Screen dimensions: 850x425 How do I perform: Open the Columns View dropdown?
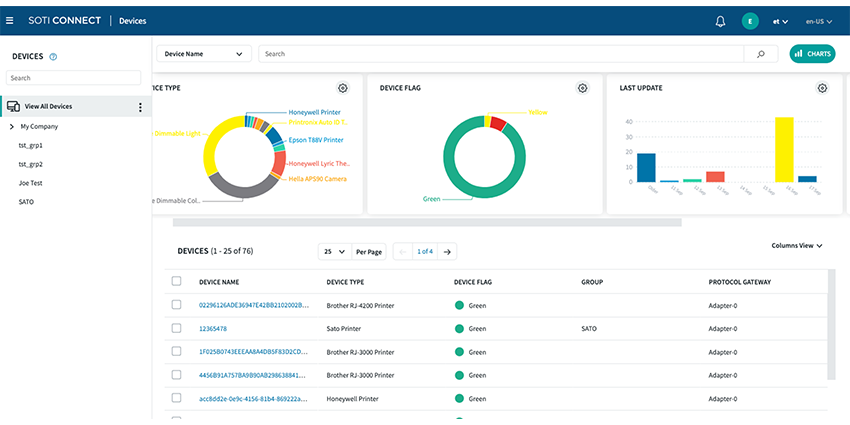tap(797, 246)
